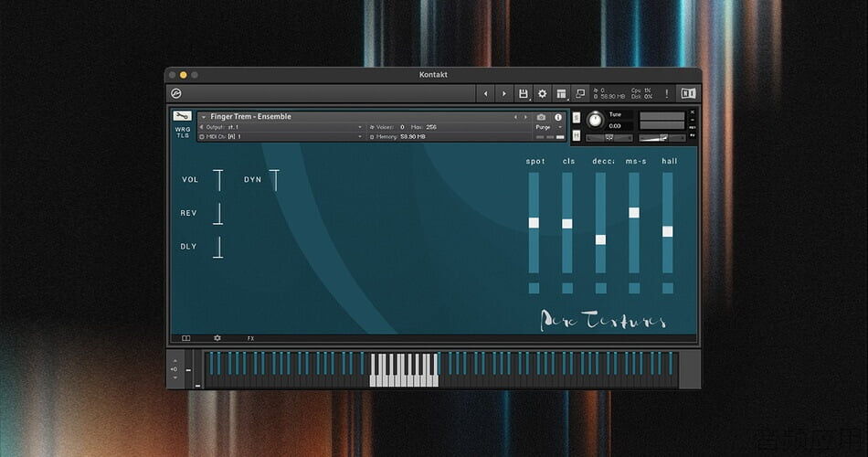Shift keyboard octave up arrow

(175, 361)
